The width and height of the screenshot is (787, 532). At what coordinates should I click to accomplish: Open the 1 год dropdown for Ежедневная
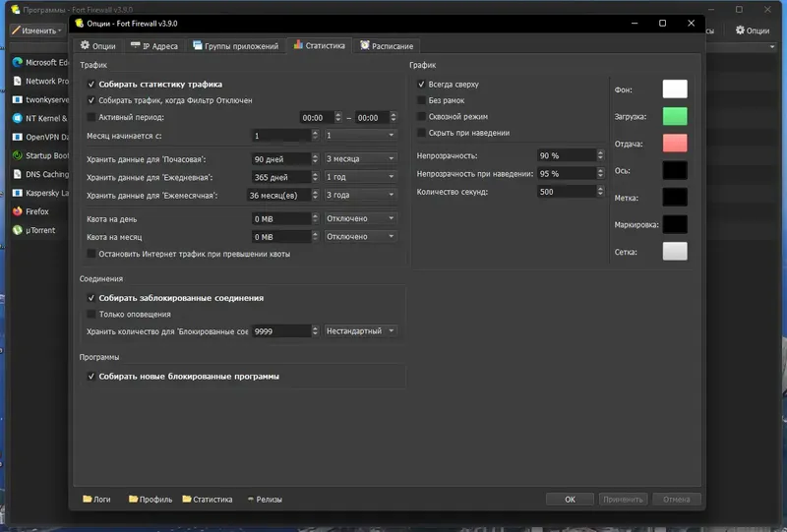(360, 177)
